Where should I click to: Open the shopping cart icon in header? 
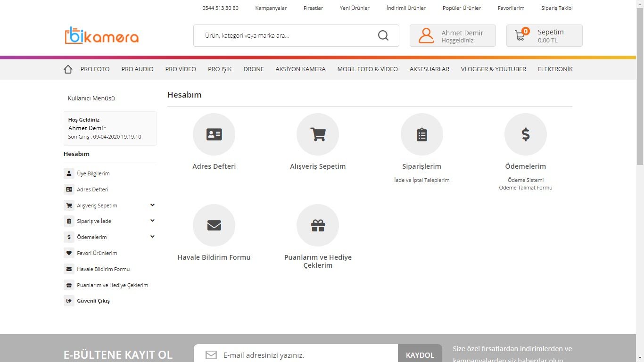[x=520, y=35]
